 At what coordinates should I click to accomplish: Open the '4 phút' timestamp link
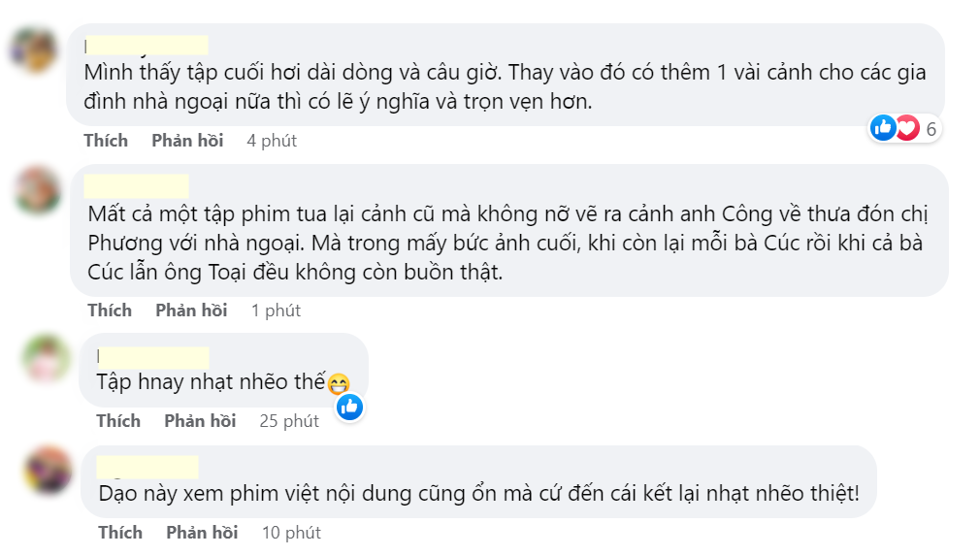(x=272, y=142)
